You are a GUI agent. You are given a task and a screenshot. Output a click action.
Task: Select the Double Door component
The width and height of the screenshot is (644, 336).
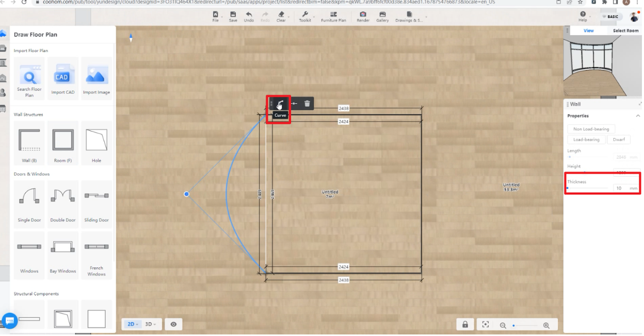coord(63,203)
